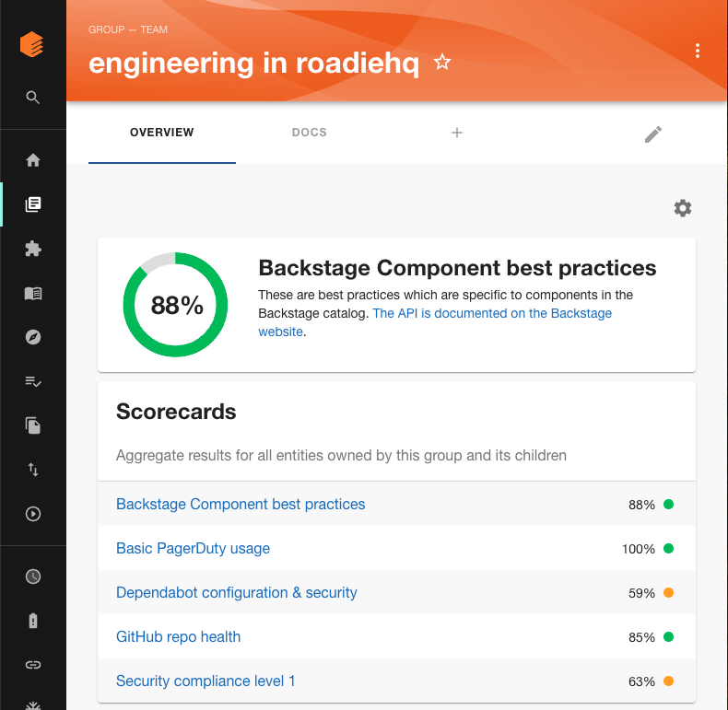Go to Home via the sidebar house icon
728x710 pixels.
coord(33,160)
